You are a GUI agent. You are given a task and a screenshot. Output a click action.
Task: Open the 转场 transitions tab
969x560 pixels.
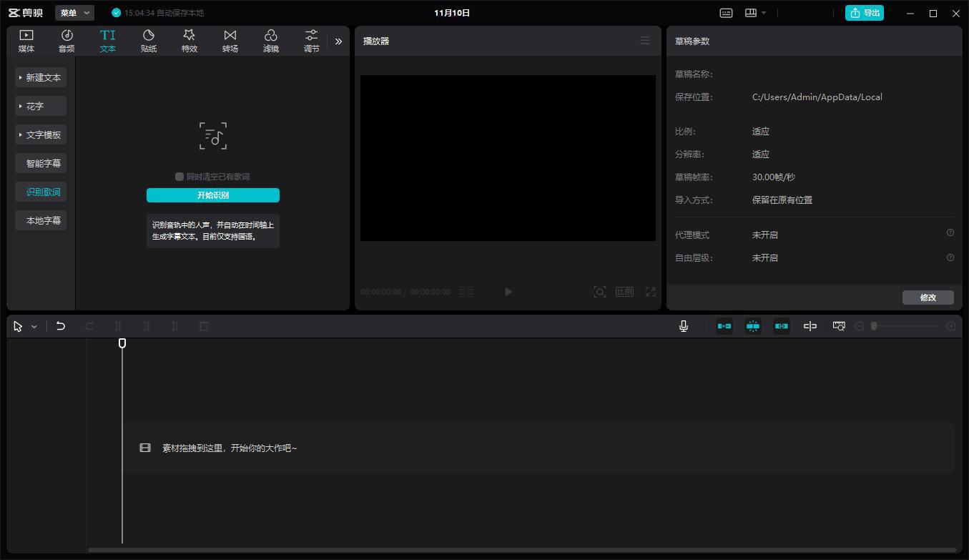point(230,41)
